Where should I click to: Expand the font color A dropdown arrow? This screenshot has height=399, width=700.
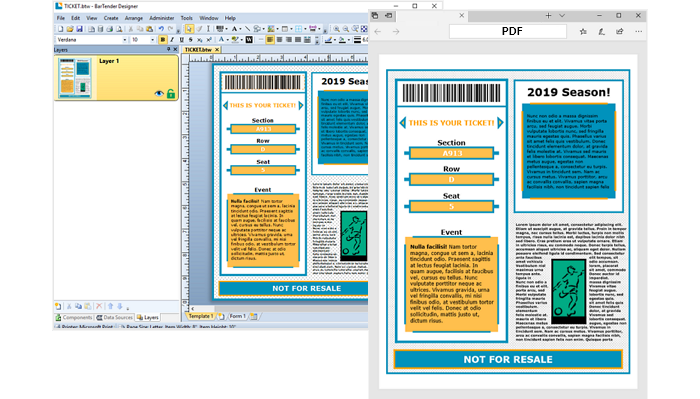click(x=228, y=40)
